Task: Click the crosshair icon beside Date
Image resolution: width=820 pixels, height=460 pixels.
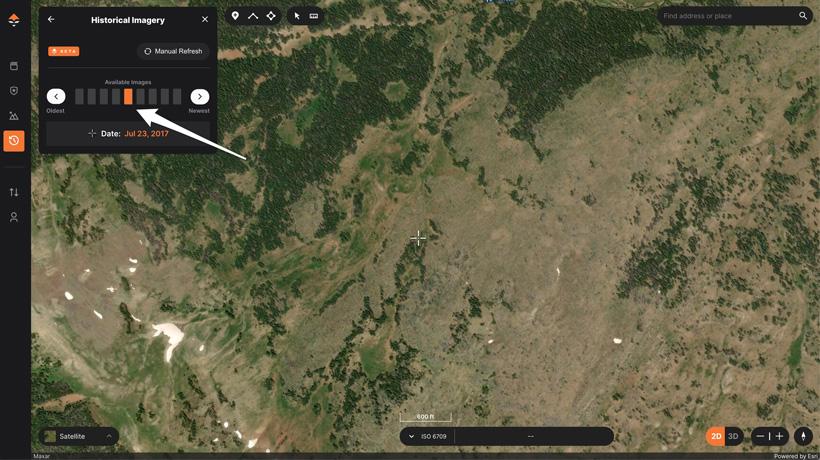Action: pos(92,133)
